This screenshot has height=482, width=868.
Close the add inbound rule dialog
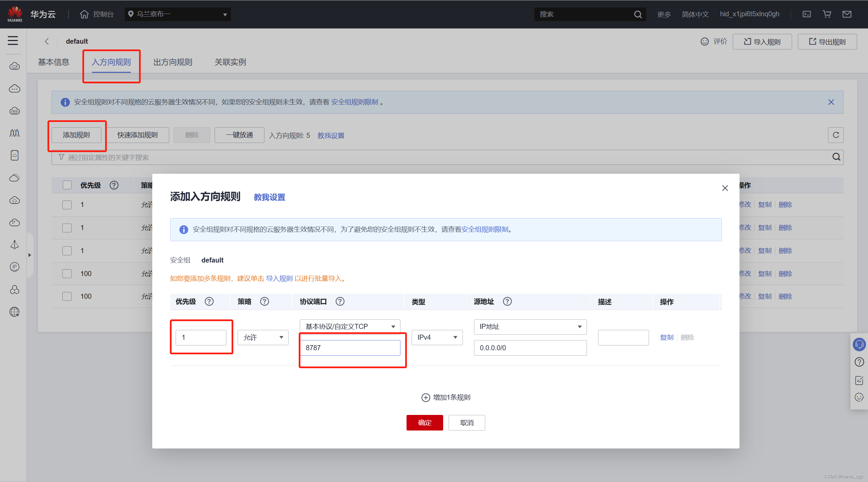point(725,188)
